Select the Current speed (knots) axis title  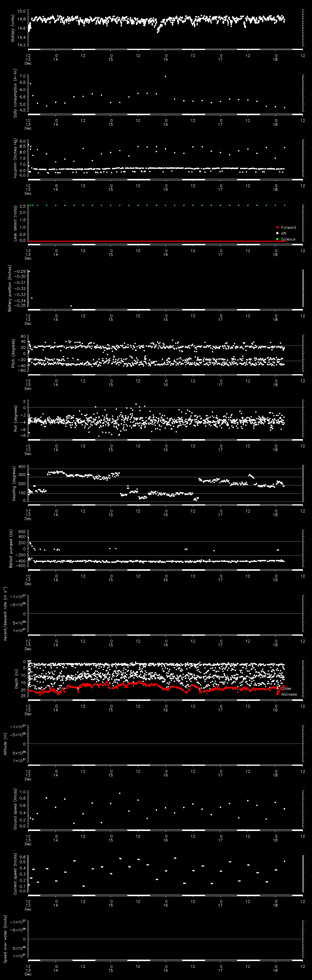15,874
